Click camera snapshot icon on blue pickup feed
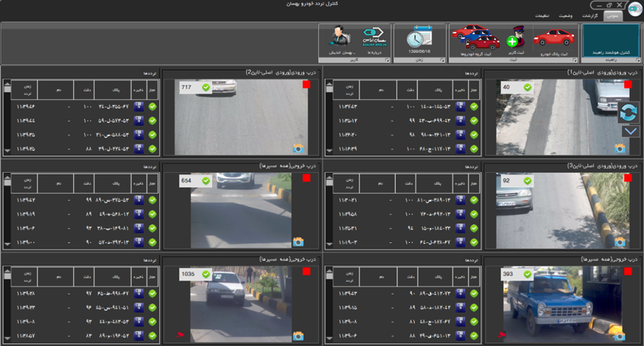Screen dimensions: 644x346 point(619,335)
